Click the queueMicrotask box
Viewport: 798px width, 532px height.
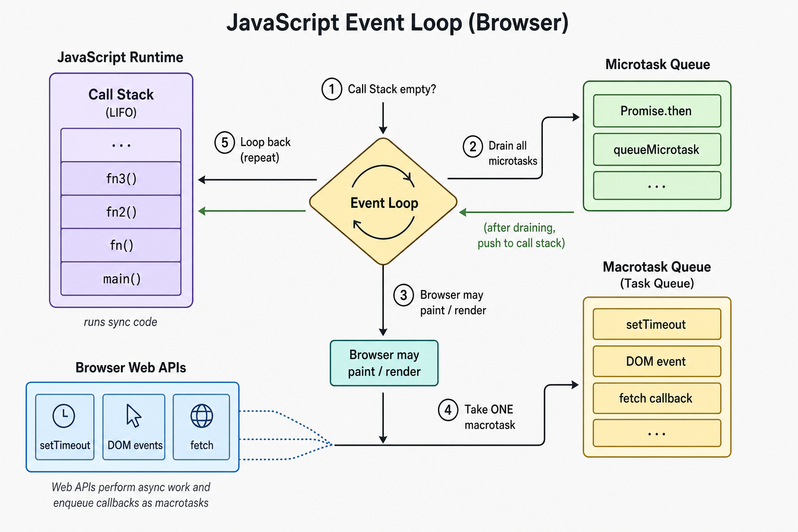(x=657, y=150)
